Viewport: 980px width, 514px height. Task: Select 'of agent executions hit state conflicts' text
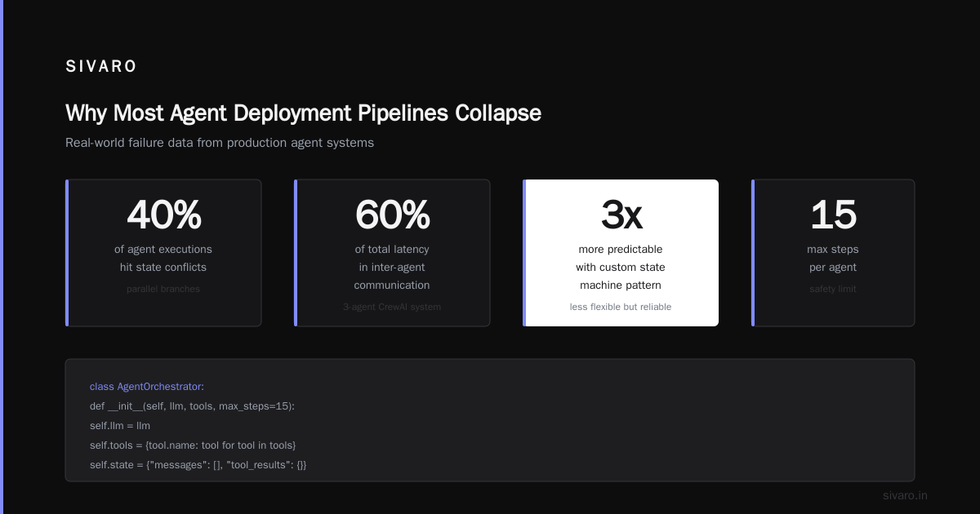tap(163, 259)
